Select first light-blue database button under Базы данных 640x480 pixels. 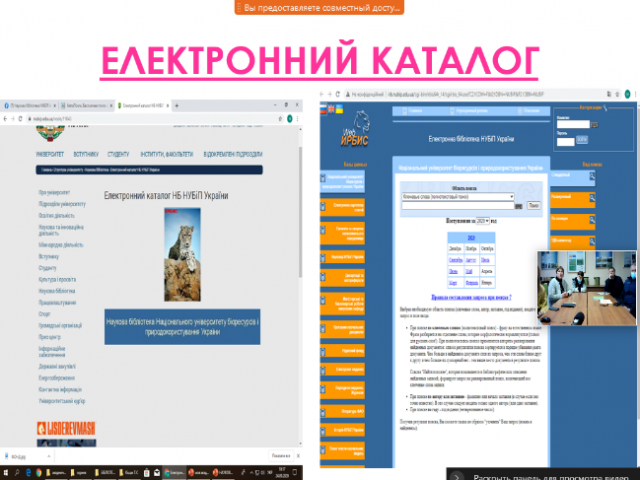(342, 181)
